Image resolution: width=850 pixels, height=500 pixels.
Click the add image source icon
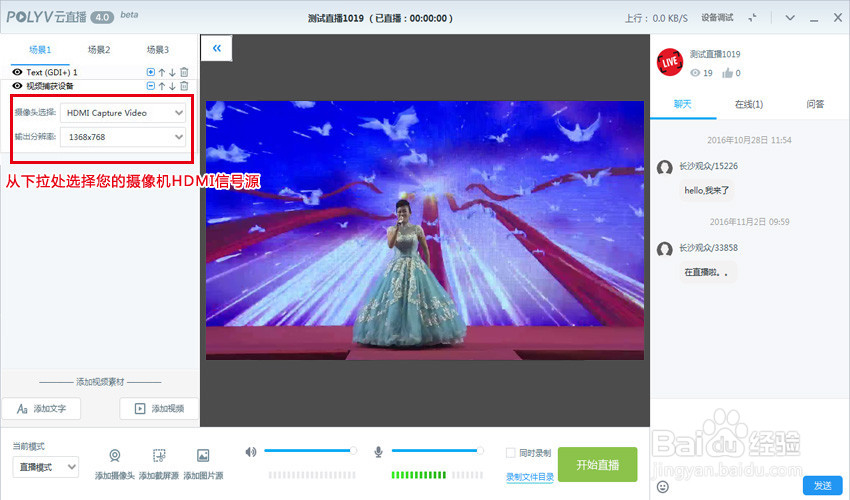point(203,456)
